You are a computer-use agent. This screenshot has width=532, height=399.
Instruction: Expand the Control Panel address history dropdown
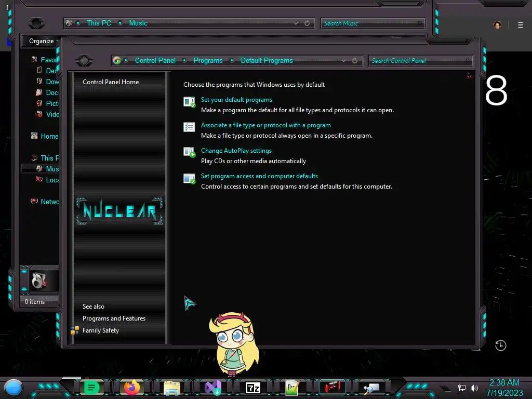pos(344,61)
